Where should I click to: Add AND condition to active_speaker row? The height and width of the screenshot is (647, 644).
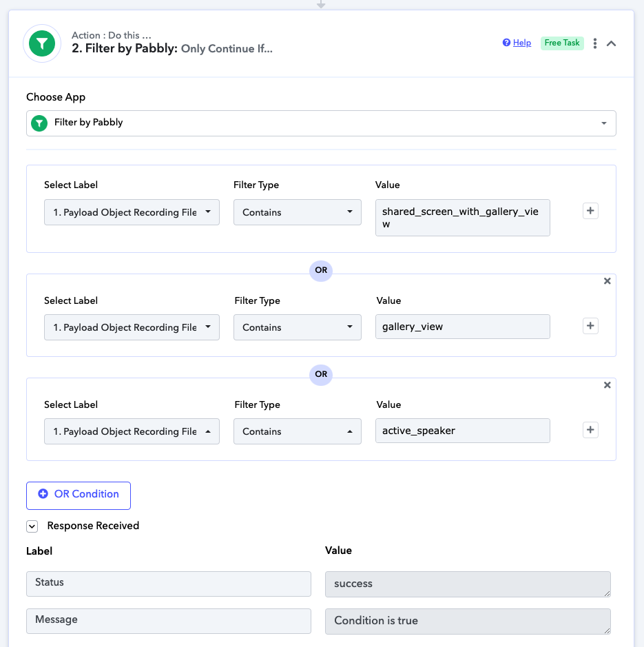click(590, 430)
